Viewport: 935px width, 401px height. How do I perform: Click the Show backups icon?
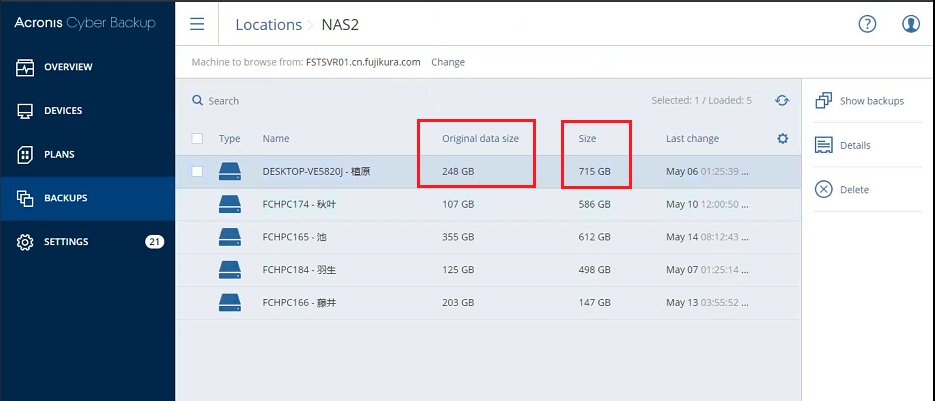pos(824,101)
